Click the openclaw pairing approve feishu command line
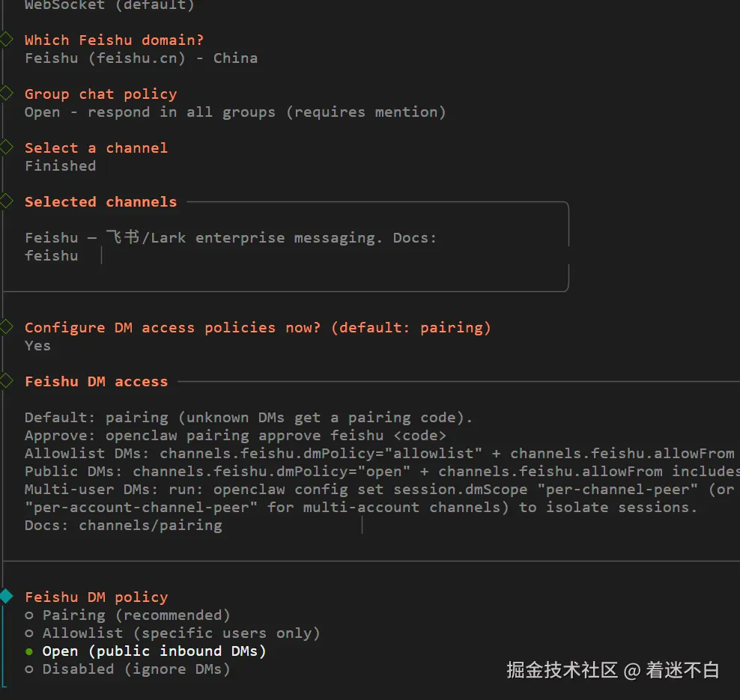Screen dimensions: 740x700 tap(235, 435)
